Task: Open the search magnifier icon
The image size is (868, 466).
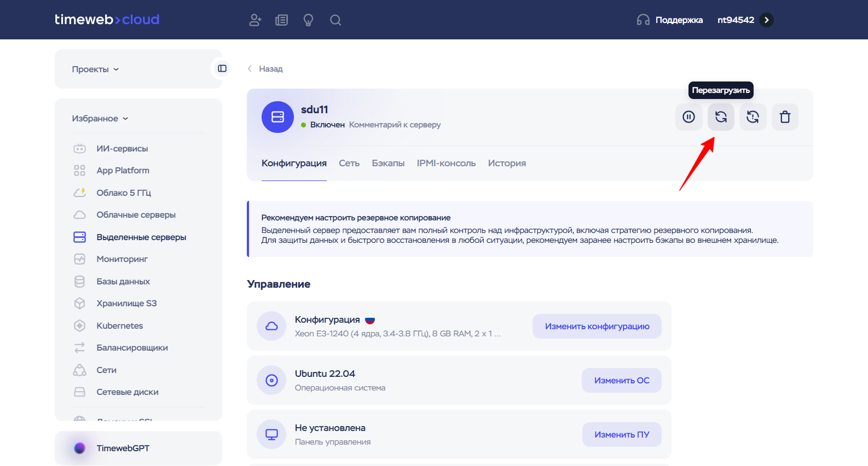Action: click(x=335, y=20)
